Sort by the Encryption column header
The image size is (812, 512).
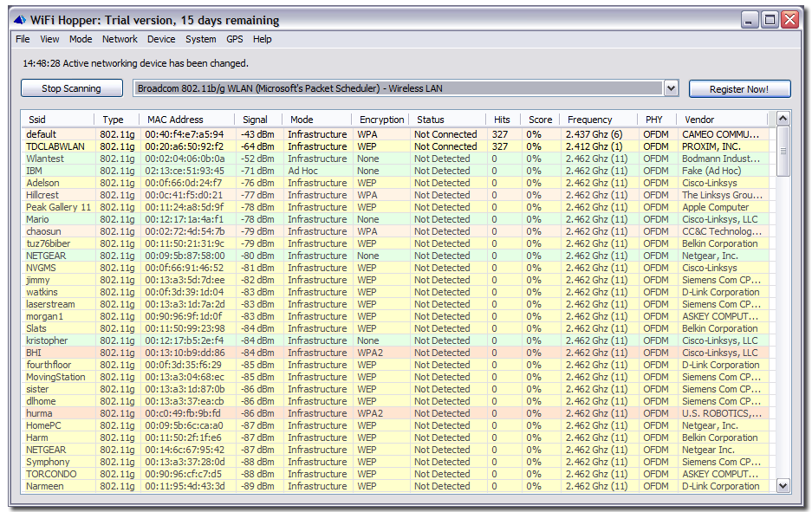(x=380, y=120)
